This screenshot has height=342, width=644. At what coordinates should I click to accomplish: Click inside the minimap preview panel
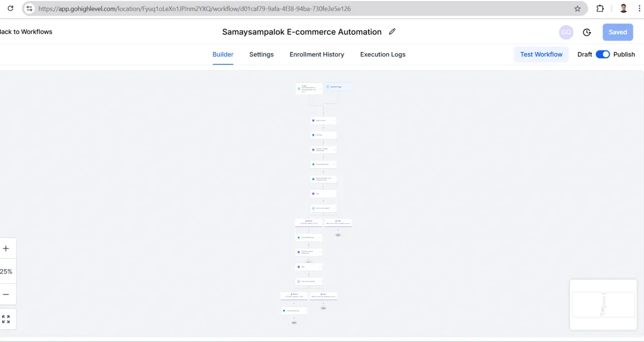[603, 304]
